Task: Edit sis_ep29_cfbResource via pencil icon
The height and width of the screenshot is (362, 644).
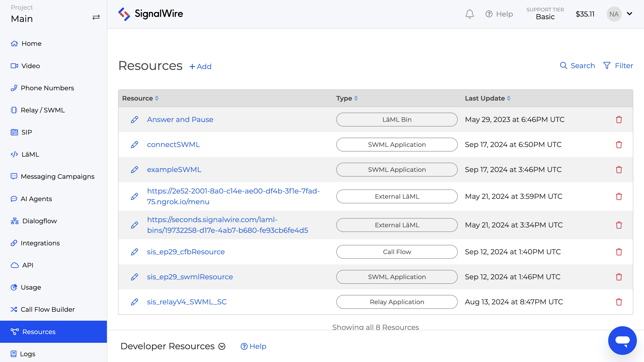Action: tap(134, 252)
